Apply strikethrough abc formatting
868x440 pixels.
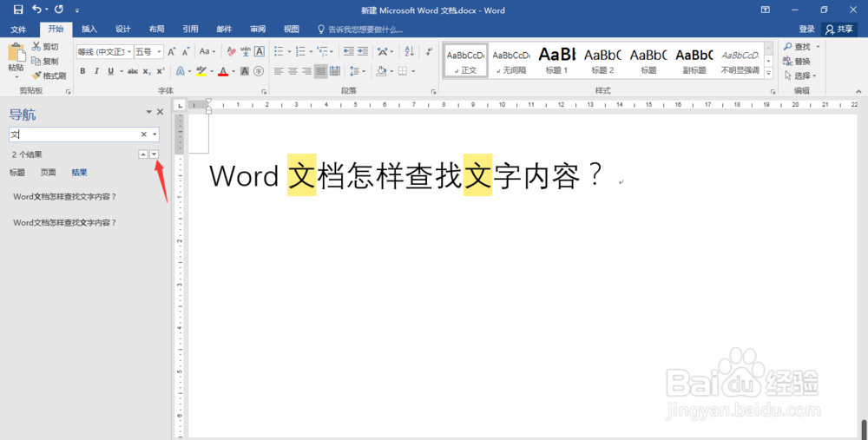tap(133, 71)
